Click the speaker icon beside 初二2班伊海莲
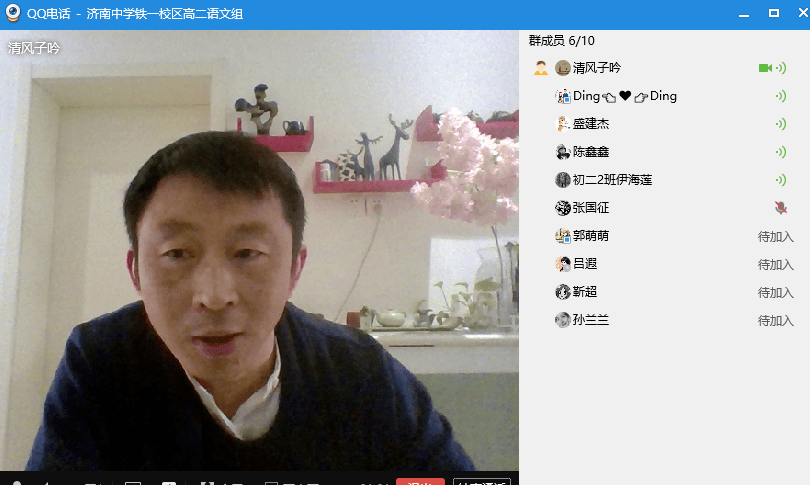The height and width of the screenshot is (485, 810). click(x=781, y=180)
